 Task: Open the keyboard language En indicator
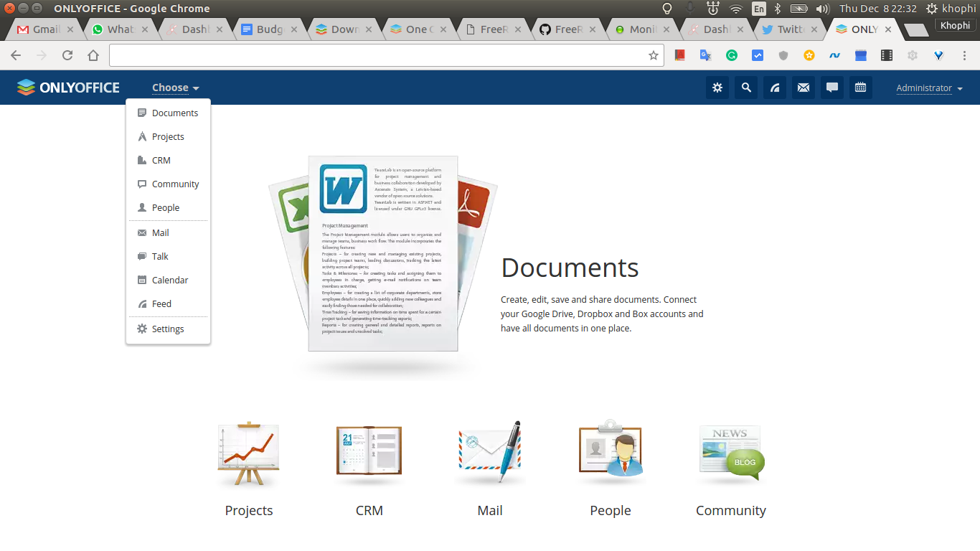click(758, 9)
